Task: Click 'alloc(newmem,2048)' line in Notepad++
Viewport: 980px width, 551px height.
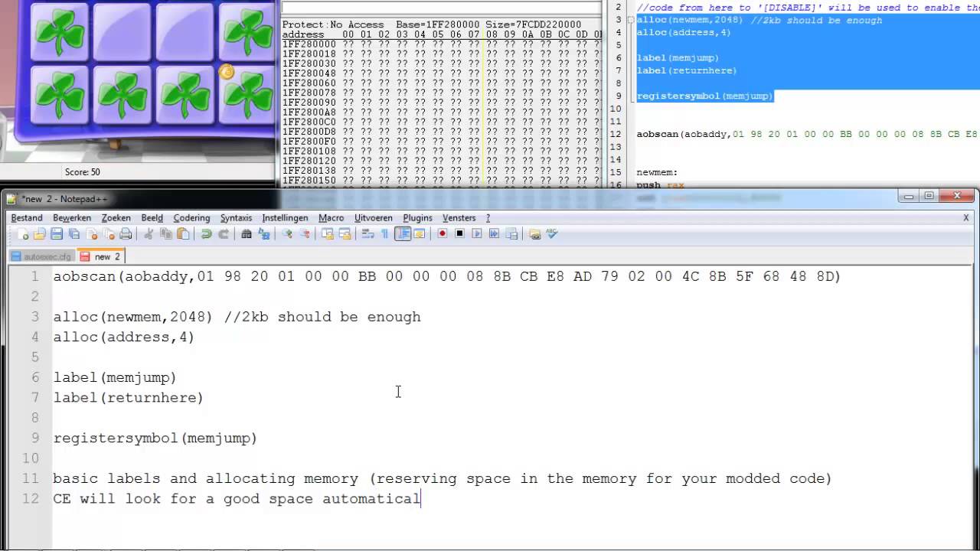Action: tap(237, 317)
